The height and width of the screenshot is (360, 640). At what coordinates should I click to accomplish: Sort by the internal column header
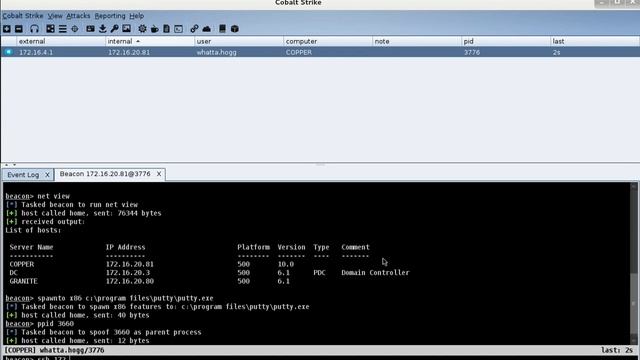point(149,41)
